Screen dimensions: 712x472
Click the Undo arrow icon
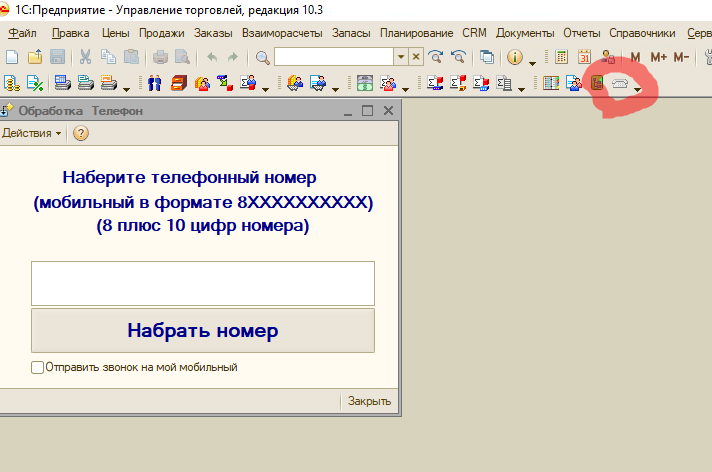pos(212,57)
